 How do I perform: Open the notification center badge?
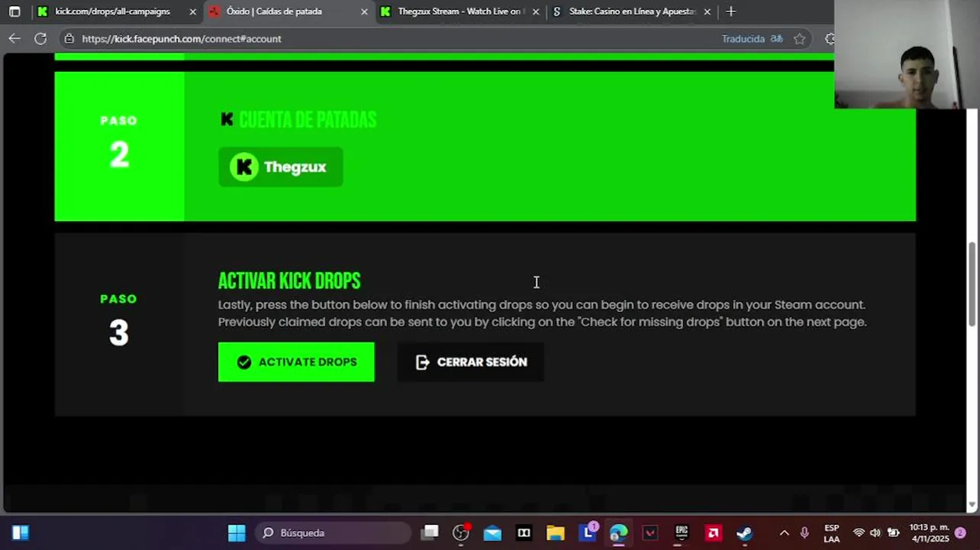click(960, 532)
